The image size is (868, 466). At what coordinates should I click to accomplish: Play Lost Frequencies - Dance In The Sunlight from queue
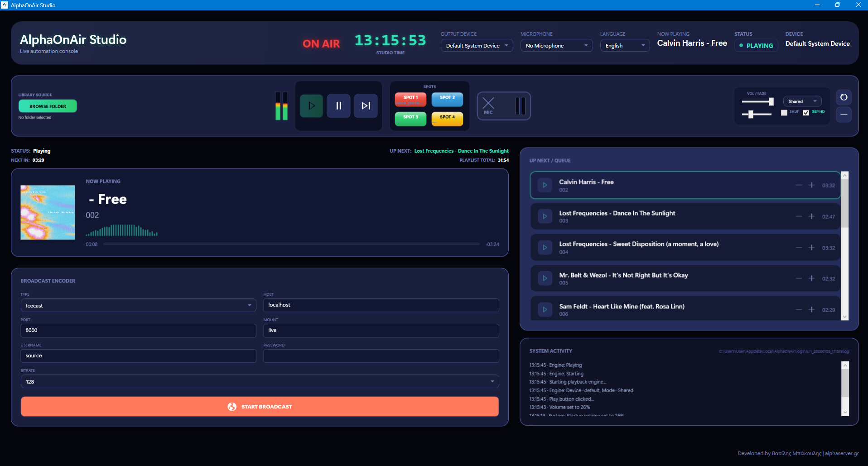point(545,216)
